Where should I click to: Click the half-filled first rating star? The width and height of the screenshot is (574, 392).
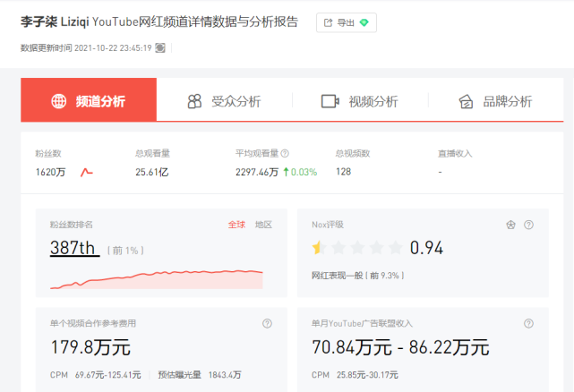coord(317,247)
